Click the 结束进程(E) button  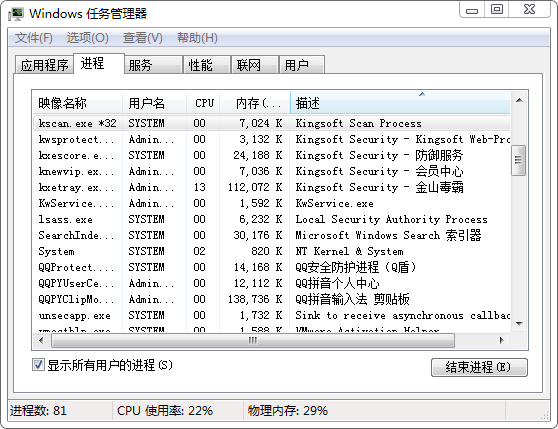pyautogui.click(x=479, y=367)
